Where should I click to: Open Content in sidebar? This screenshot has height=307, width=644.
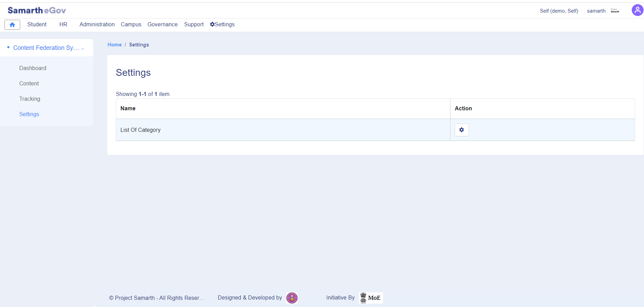coord(29,84)
